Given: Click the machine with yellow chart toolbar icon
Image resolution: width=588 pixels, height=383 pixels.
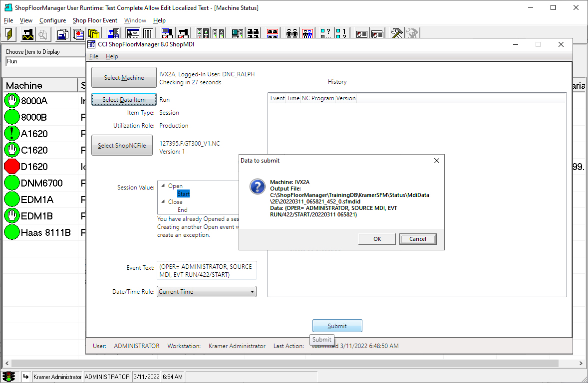Looking at the screenshot, I should pos(28,34).
